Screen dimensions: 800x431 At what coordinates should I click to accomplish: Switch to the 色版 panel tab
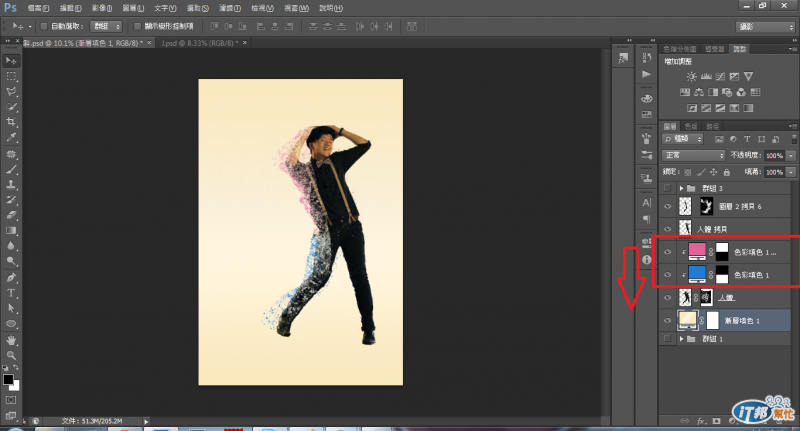pos(692,125)
